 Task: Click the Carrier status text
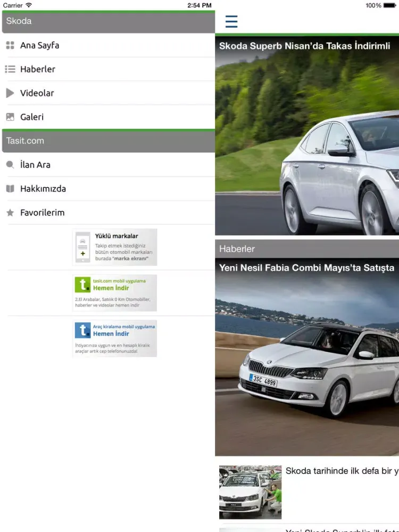click(13, 5)
